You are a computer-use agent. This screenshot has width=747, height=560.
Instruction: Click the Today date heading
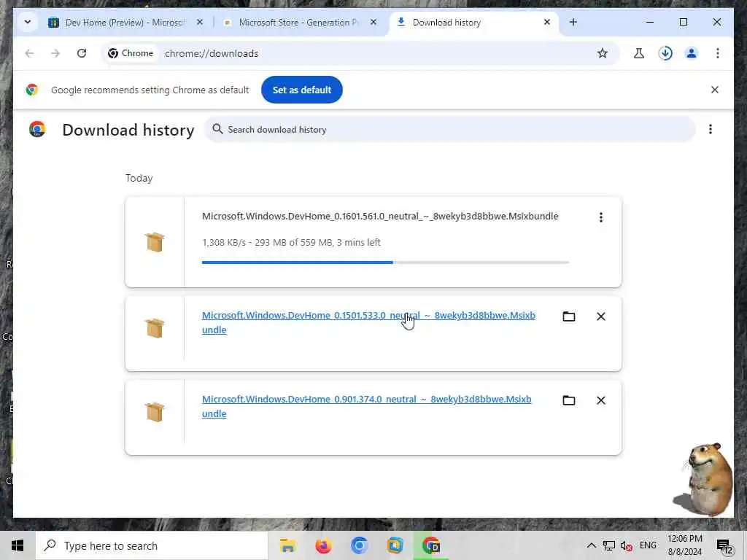[x=139, y=178]
